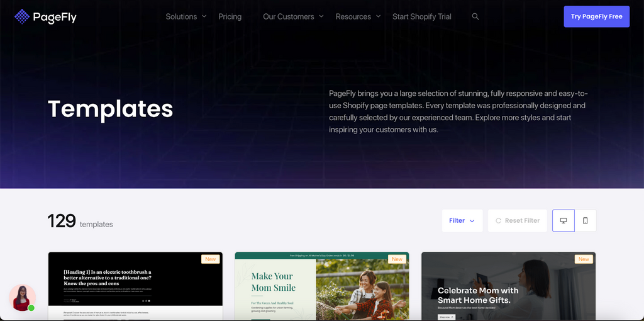
Task: Click the Templates heading
Action: (x=111, y=110)
